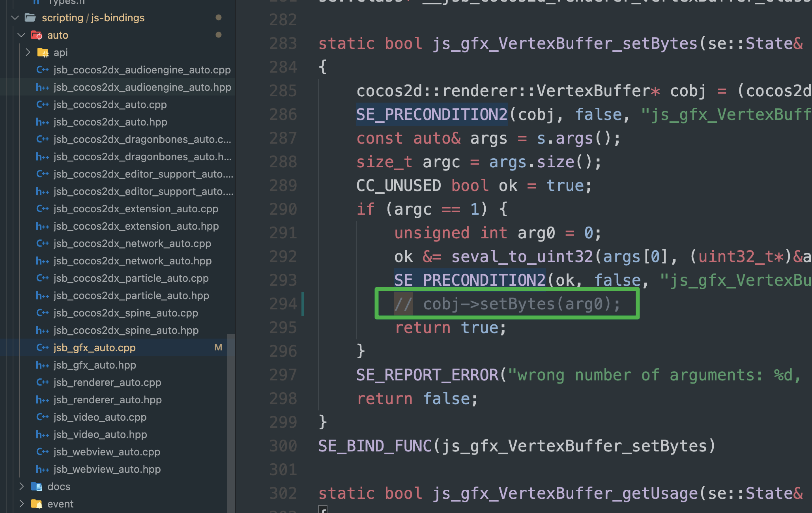Click the C++ icon for jsb_renderer_auto.cpp
812x513 pixels.
[42, 382]
